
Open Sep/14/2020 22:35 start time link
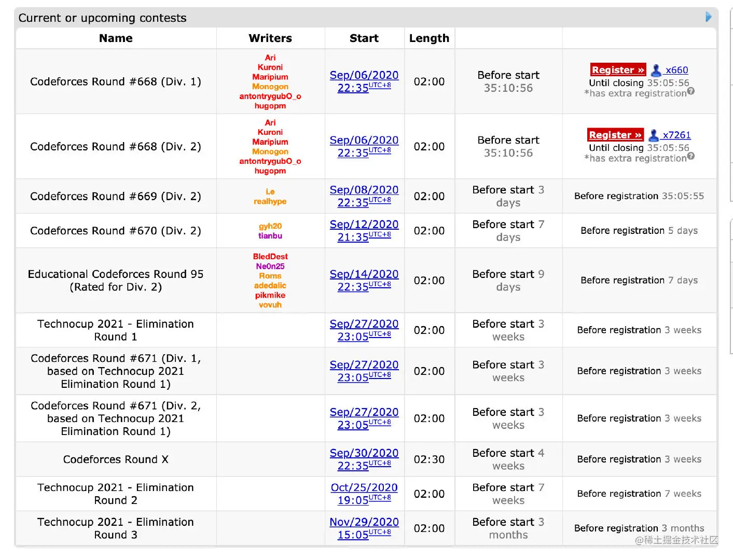pyautogui.click(x=364, y=281)
